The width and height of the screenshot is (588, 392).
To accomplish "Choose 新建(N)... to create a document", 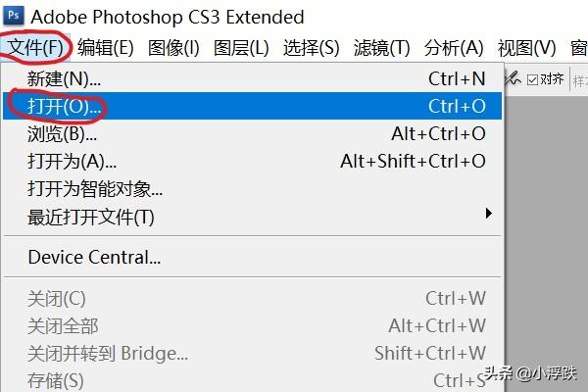I will tap(64, 78).
